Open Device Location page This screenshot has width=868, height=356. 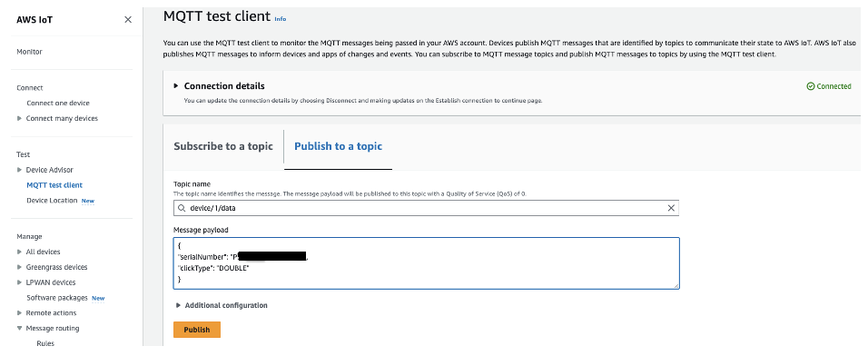coord(52,201)
